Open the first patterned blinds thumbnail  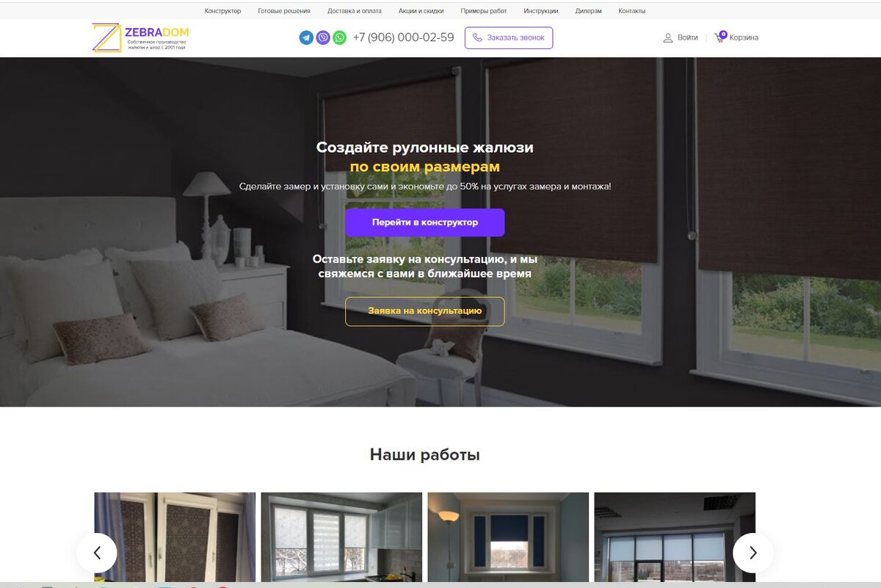[175, 540]
